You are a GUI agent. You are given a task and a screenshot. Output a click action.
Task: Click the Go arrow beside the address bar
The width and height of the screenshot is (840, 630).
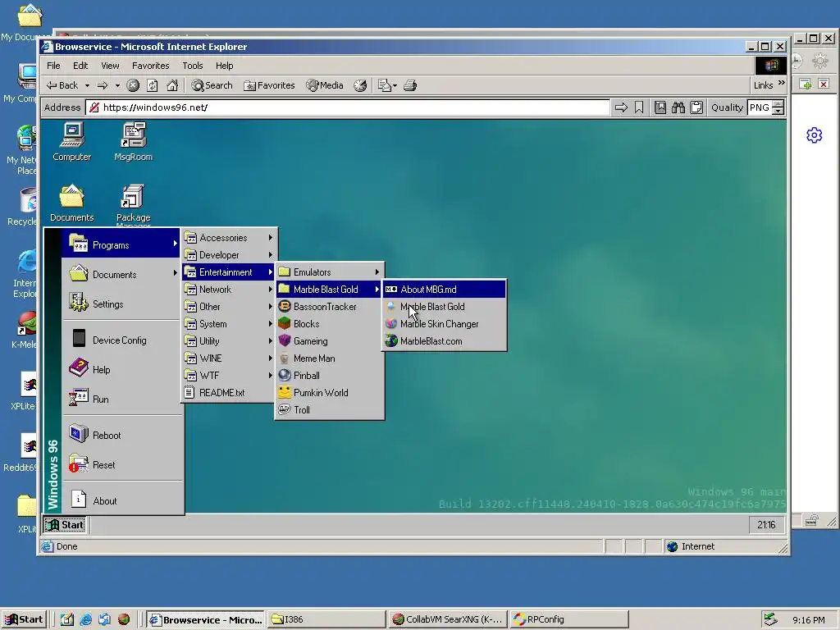(621, 107)
